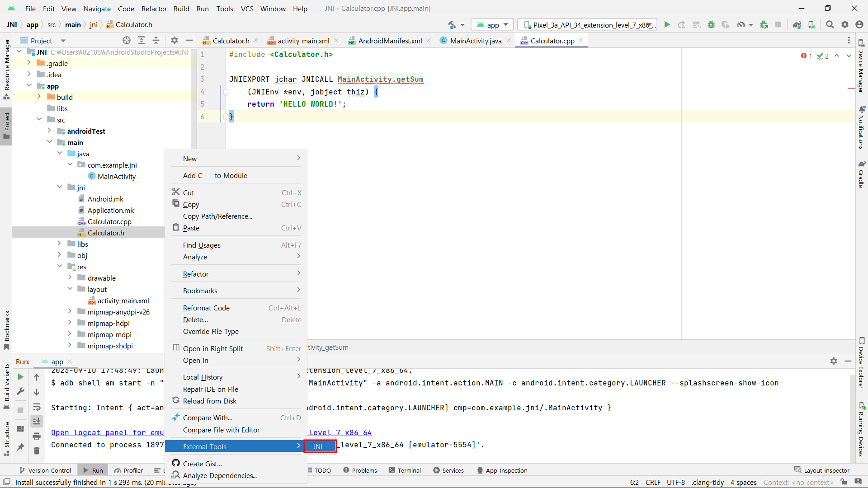Open Search Everywhere magnifier icon

tap(830, 25)
